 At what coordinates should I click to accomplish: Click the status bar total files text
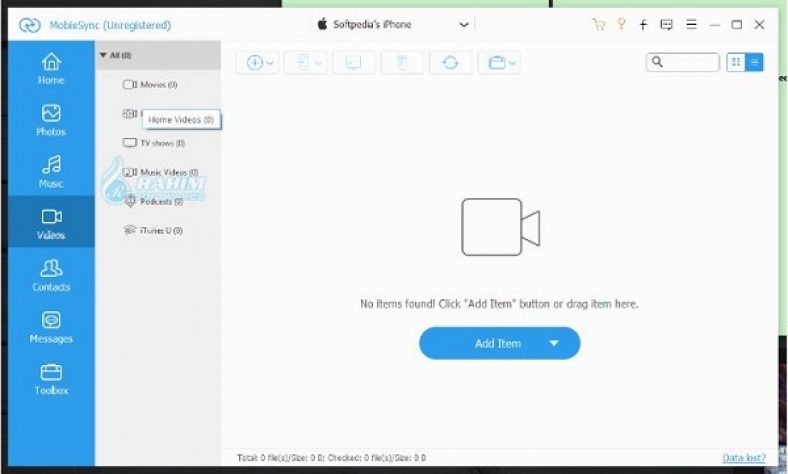331,458
